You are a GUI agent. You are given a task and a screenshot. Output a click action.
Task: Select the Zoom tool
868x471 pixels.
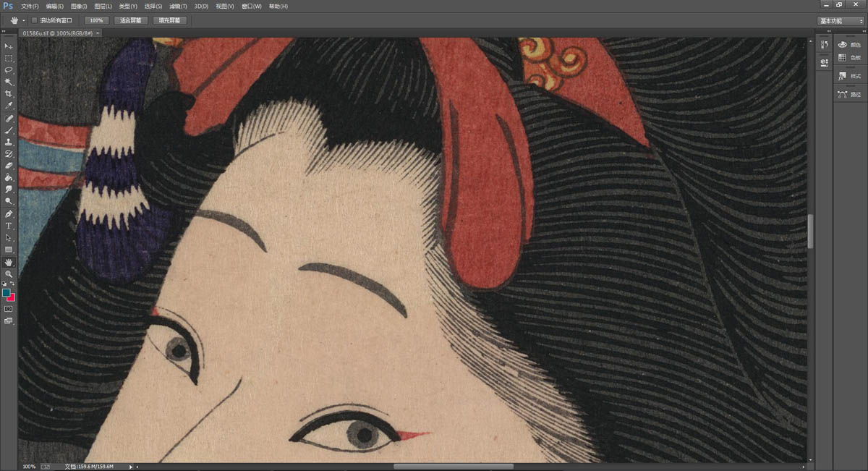tap(9, 274)
